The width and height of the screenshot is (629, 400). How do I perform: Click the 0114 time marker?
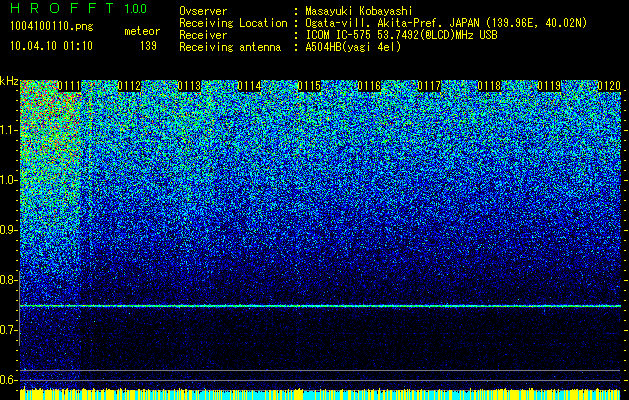point(249,86)
